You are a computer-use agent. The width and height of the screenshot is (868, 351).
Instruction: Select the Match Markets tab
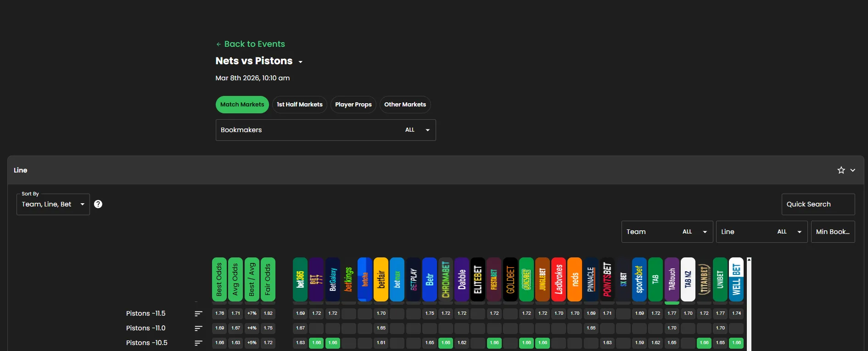click(x=242, y=105)
